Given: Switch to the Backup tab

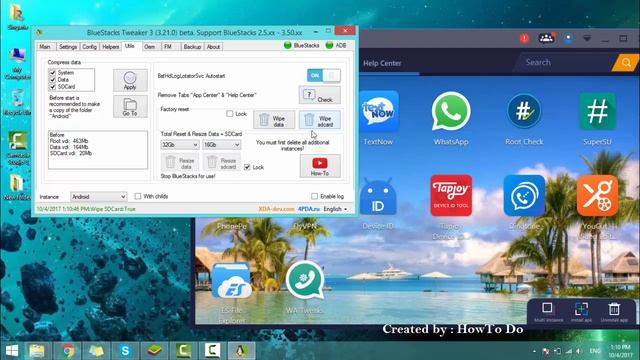Looking at the screenshot, I should point(192,47).
